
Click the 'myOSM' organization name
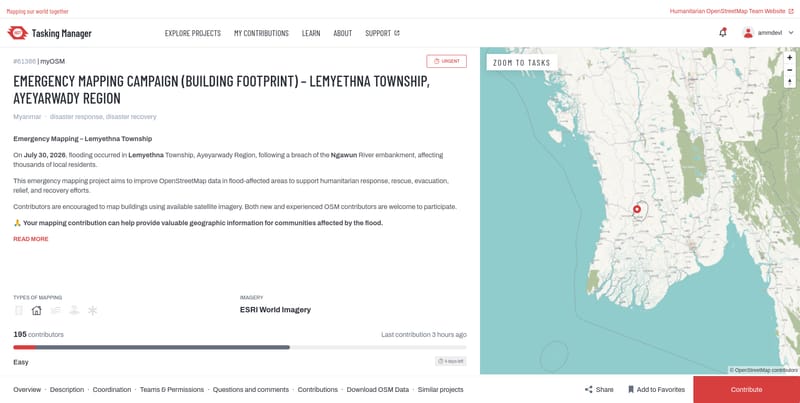click(53, 61)
